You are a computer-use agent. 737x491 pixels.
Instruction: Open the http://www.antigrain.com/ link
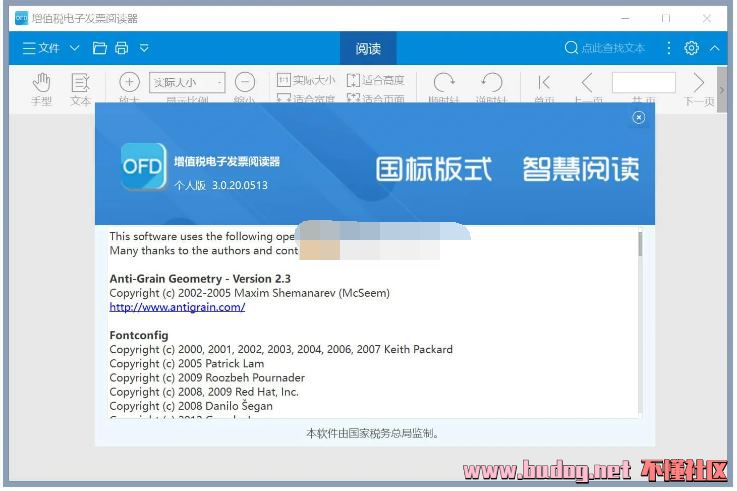[x=177, y=307]
